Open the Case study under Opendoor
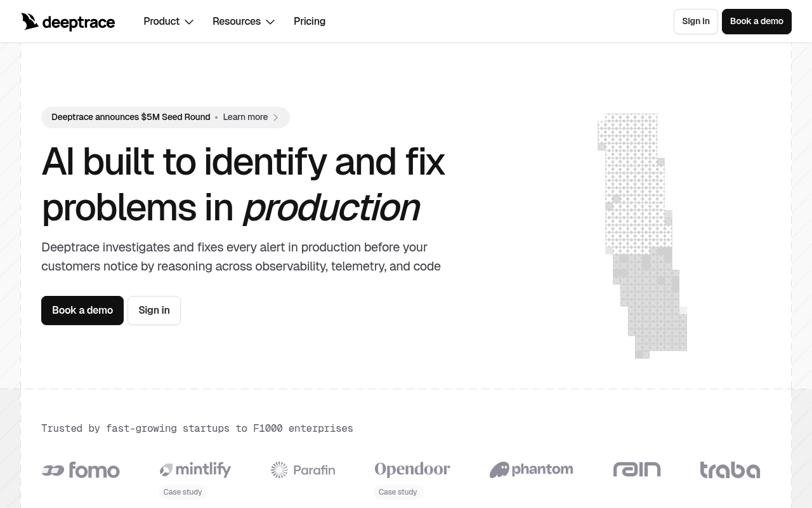Image resolution: width=812 pixels, height=508 pixels. coord(398,492)
